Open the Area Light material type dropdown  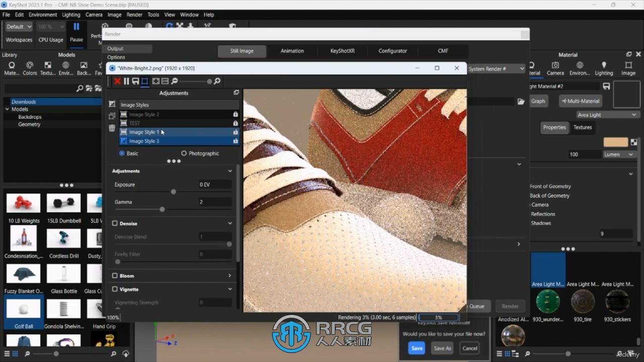click(x=607, y=115)
